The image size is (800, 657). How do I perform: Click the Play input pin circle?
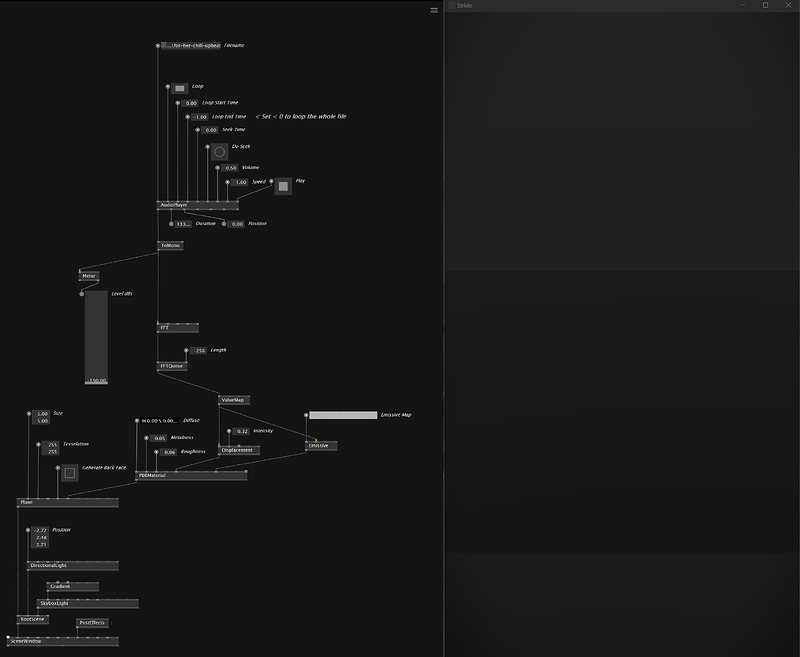tap(271, 181)
